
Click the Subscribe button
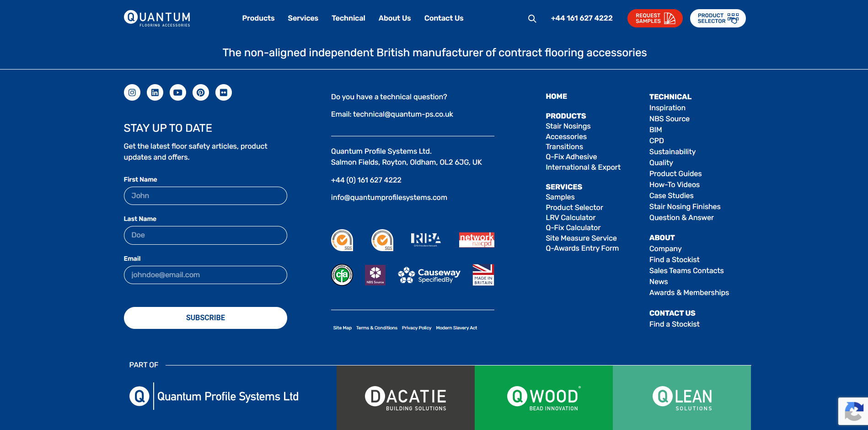(x=205, y=318)
